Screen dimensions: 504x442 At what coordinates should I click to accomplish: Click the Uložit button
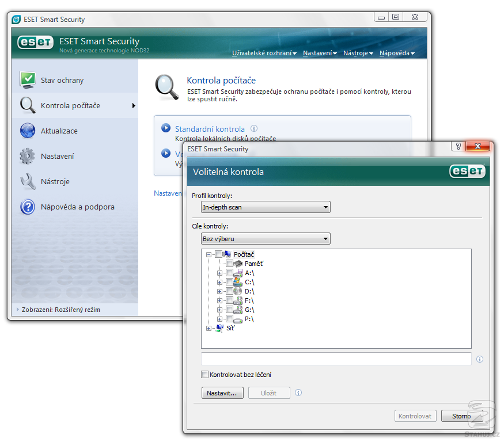coord(269,393)
